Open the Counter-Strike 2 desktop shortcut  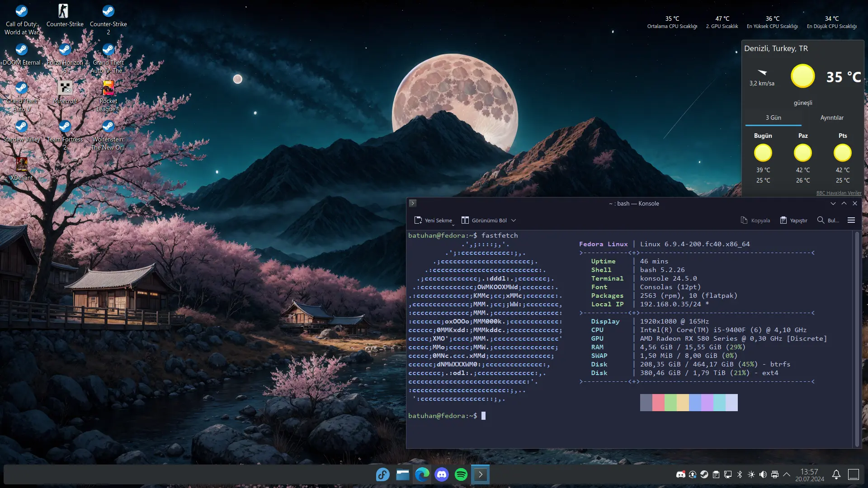(108, 20)
